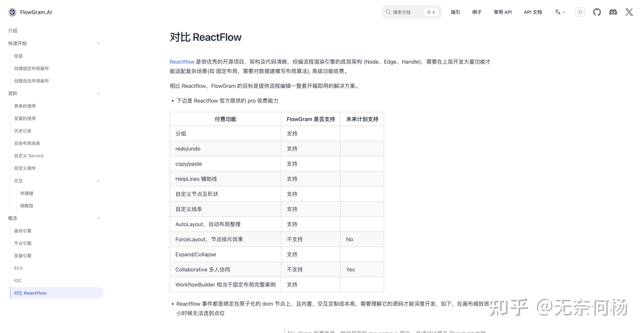Join the Discord community
Image resolution: width=644 pixels, height=333 pixels.
[613, 12]
